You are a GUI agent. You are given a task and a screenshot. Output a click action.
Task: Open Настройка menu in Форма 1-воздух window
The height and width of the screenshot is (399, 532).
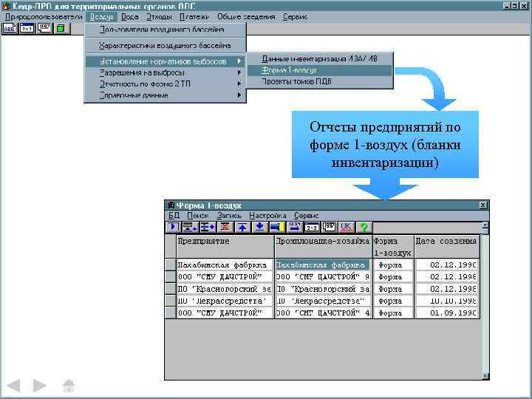coord(267,216)
